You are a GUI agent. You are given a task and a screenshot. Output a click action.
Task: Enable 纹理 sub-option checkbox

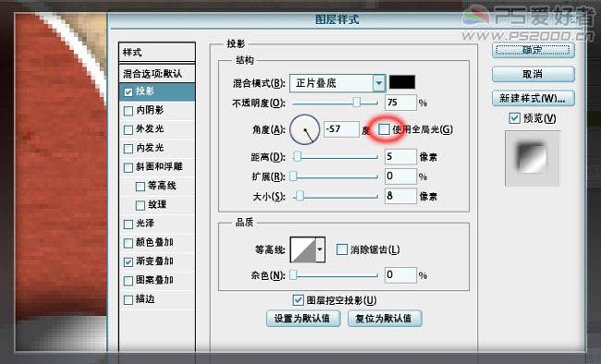141,205
